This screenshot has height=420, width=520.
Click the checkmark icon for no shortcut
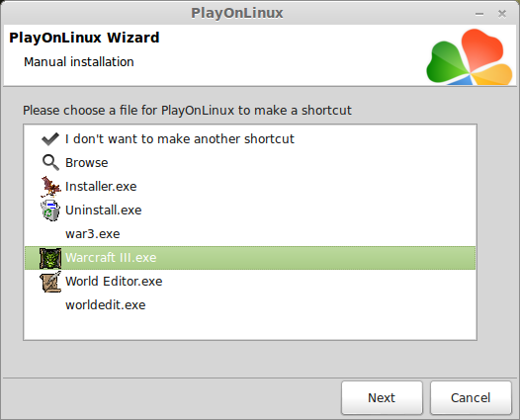(50, 139)
